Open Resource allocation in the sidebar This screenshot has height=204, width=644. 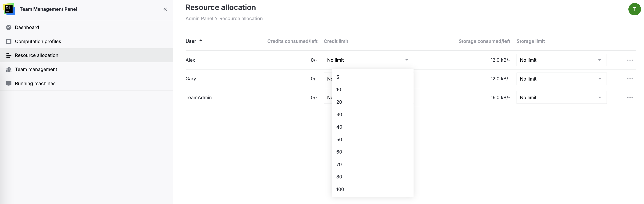coord(37,55)
